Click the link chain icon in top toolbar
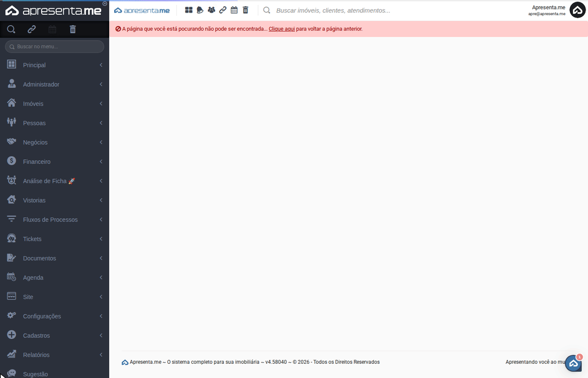The width and height of the screenshot is (588, 378). pos(222,10)
